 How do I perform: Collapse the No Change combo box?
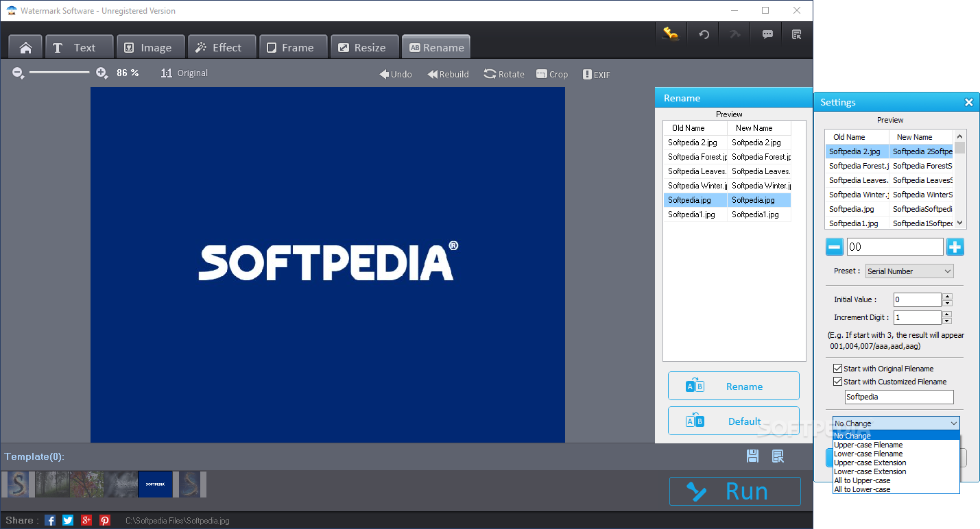click(896, 423)
